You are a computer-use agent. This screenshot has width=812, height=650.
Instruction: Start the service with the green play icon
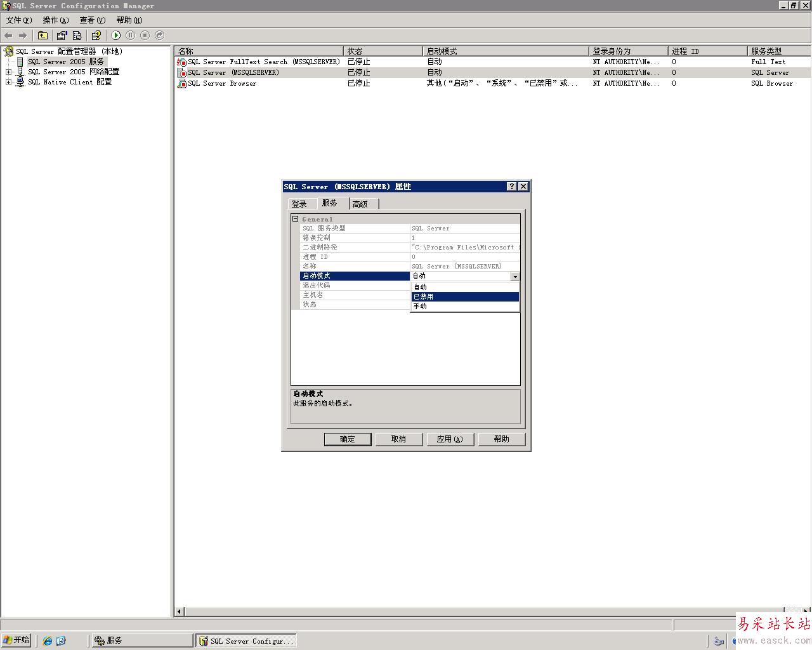click(115, 36)
